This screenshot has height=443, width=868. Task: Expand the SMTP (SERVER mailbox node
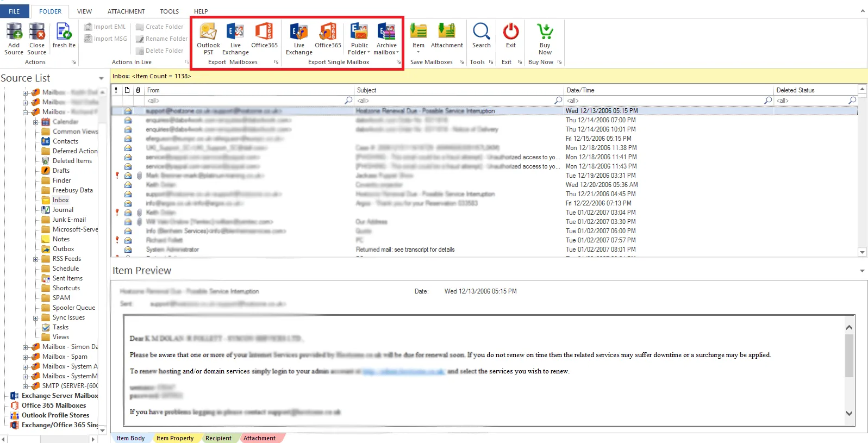[25, 386]
